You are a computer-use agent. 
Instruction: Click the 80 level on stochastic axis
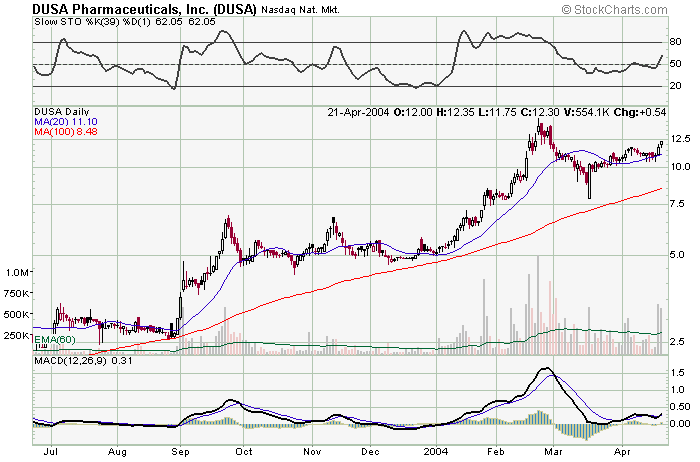[x=675, y=42]
